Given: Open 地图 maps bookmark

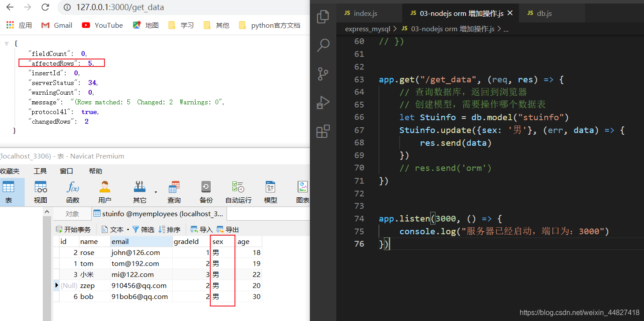Looking at the screenshot, I should coord(146,25).
